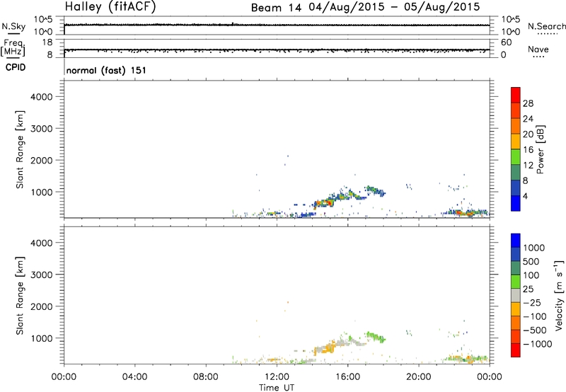
Task: Click the gray -25 to 25 Velocity colorbar segment
Action: [x=516, y=295]
